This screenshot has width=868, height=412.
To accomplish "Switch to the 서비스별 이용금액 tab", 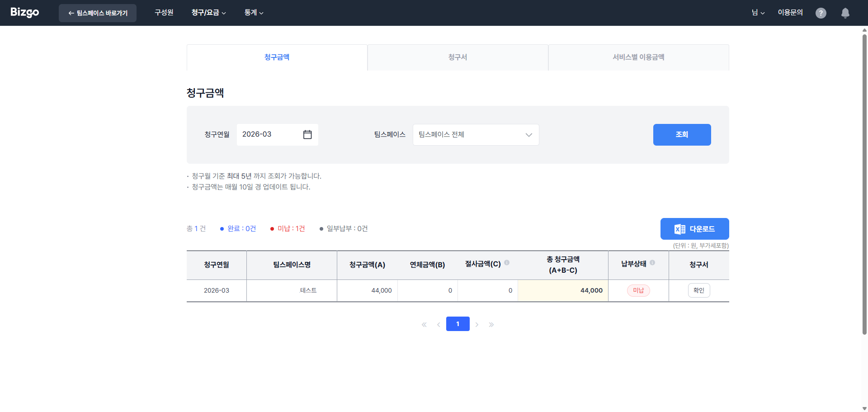I will coord(638,57).
